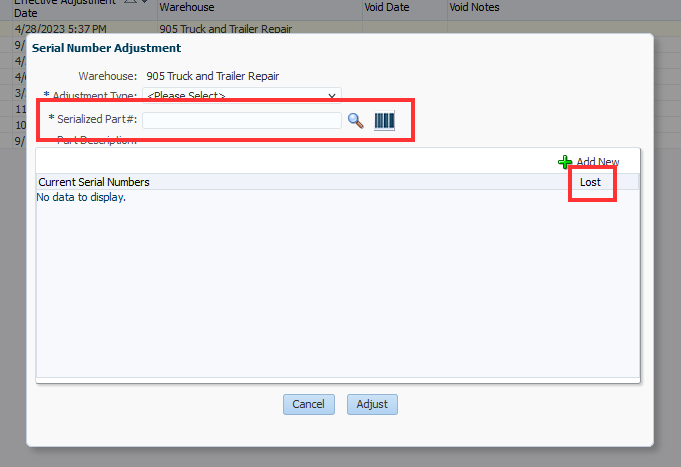Click the No data to display area
681x467 pixels.
pyautogui.click(x=81, y=197)
